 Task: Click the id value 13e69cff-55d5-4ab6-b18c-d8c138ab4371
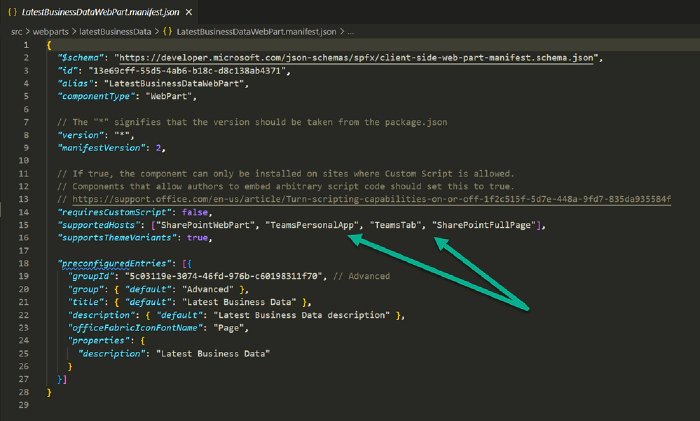coord(187,71)
